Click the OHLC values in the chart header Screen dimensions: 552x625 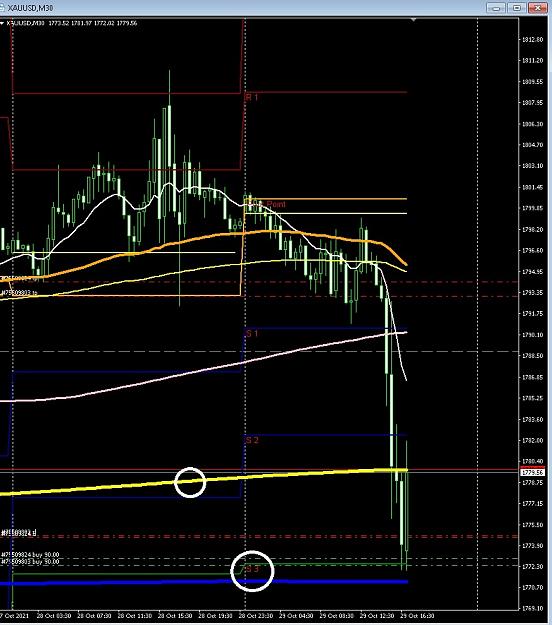coord(93,23)
